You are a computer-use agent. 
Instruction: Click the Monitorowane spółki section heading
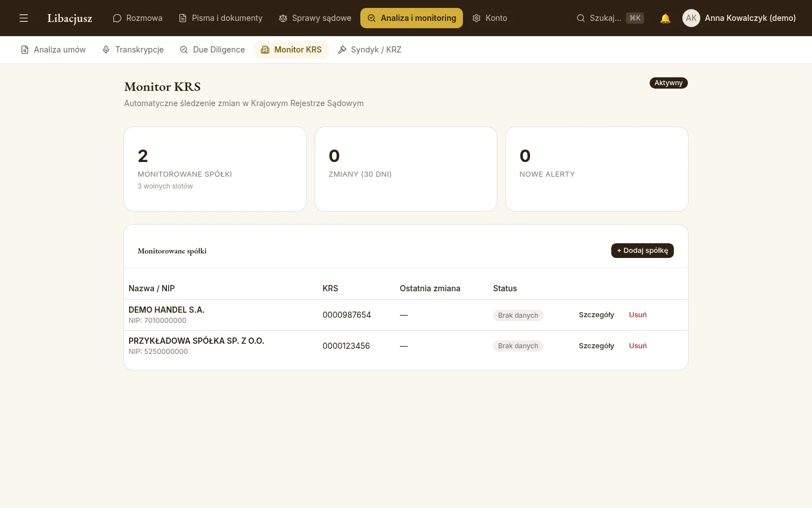click(x=172, y=251)
